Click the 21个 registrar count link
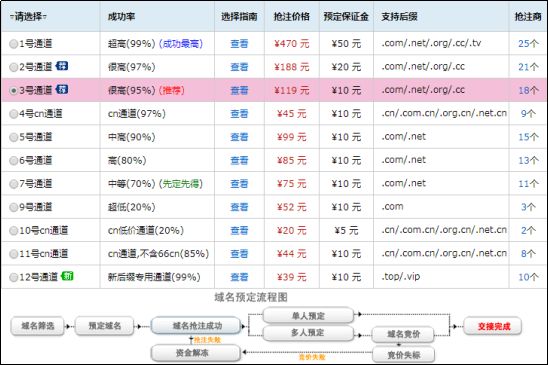This screenshot has height=365, width=548. coord(528,67)
